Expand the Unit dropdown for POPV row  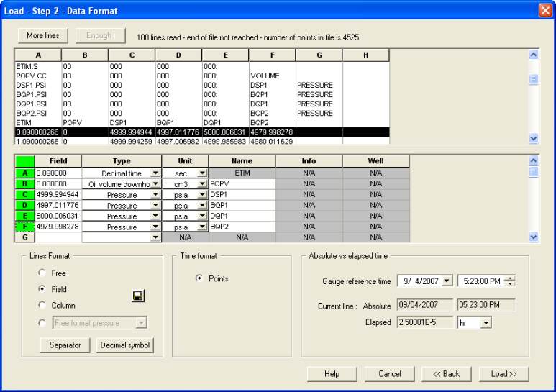pos(202,184)
